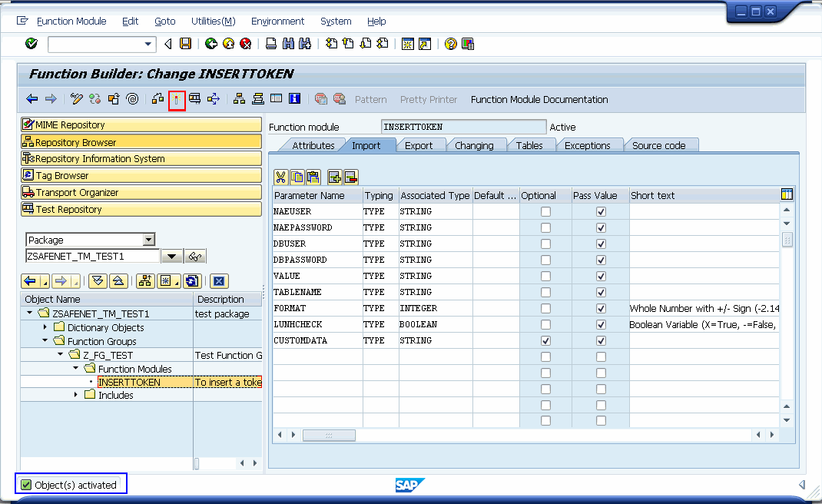Toggle Pass Value checkbox for LUNHCHECK
The image size is (822, 504).
click(x=601, y=325)
